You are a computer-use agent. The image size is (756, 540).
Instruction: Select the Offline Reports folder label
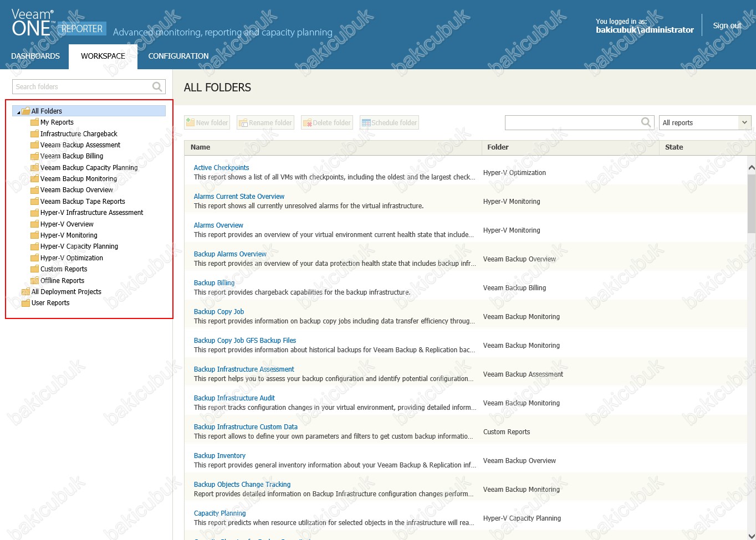click(62, 281)
